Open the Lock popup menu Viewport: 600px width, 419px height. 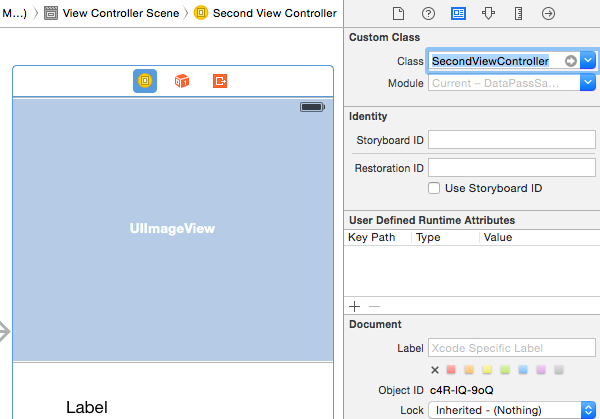tap(512, 410)
